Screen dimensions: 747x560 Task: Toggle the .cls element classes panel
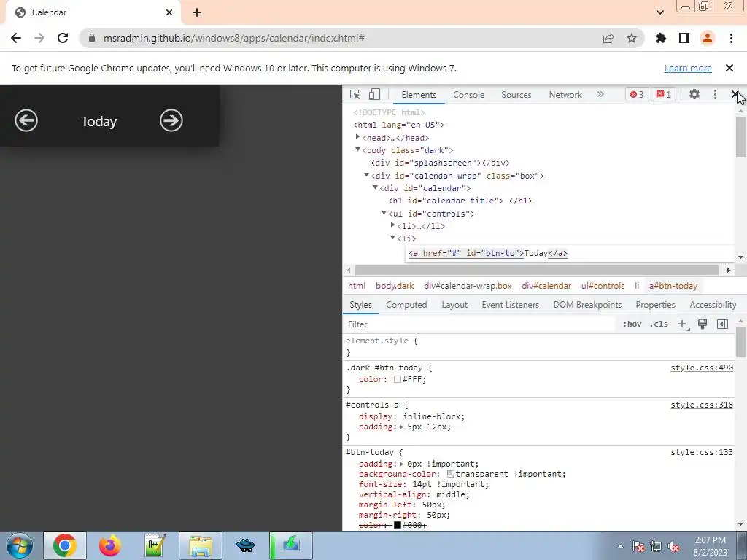pos(659,324)
